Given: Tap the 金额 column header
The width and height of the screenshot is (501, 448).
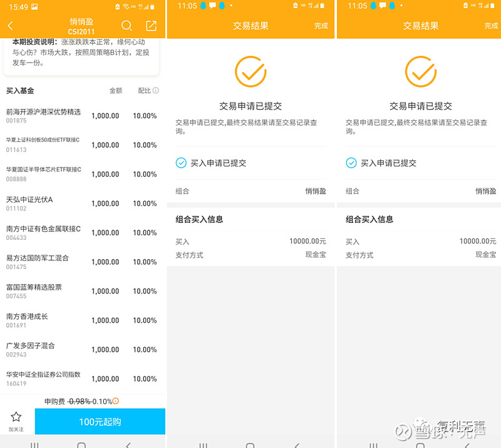Looking at the screenshot, I should point(116,91).
